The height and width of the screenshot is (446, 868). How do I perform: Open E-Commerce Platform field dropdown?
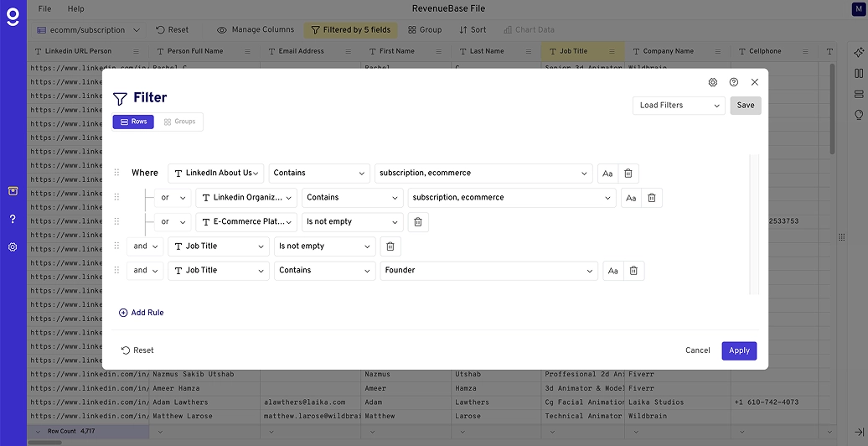[246, 221]
